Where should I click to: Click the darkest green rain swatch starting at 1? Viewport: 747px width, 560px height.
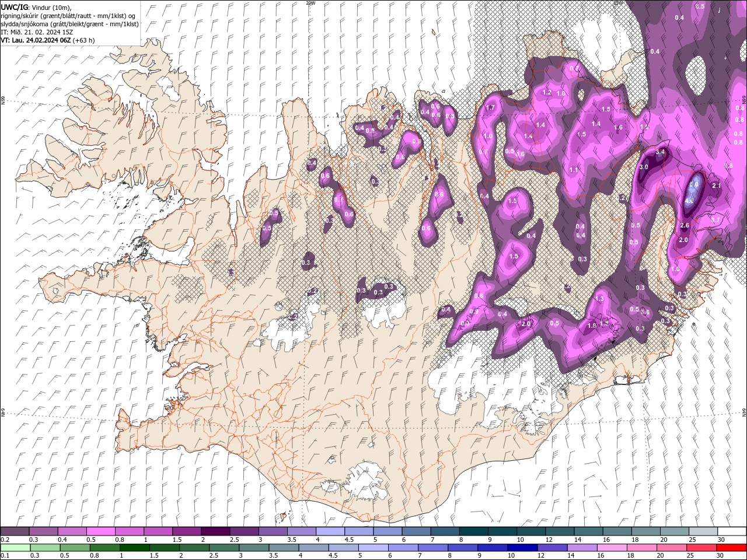pos(134,548)
